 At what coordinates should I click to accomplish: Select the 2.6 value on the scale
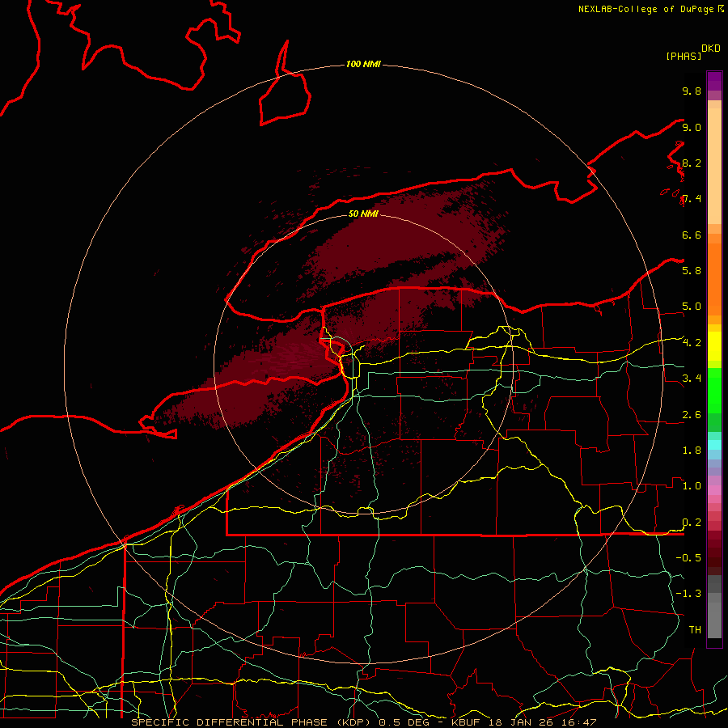(x=692, y=415)
